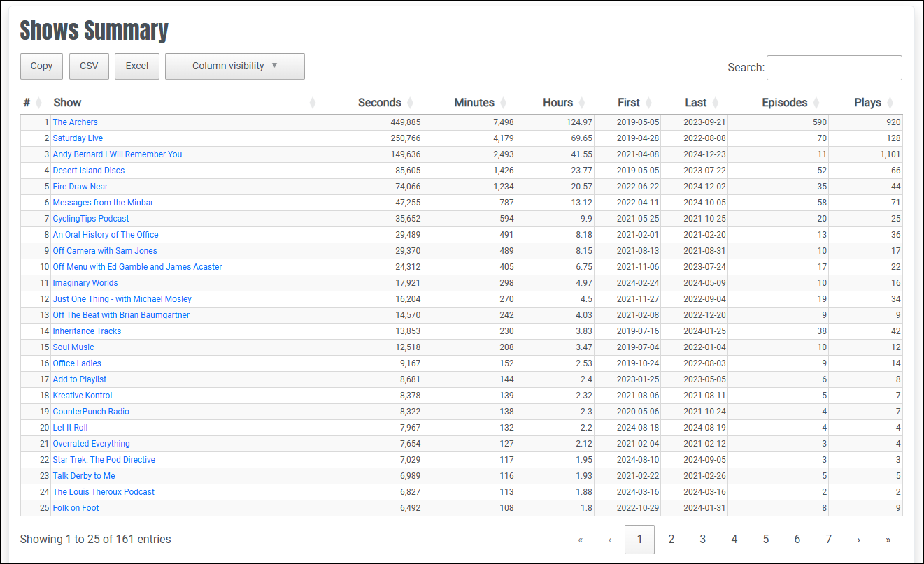Open Kreative Kontrol link
This screenshot has width=924, height=564.
[83, 396]
